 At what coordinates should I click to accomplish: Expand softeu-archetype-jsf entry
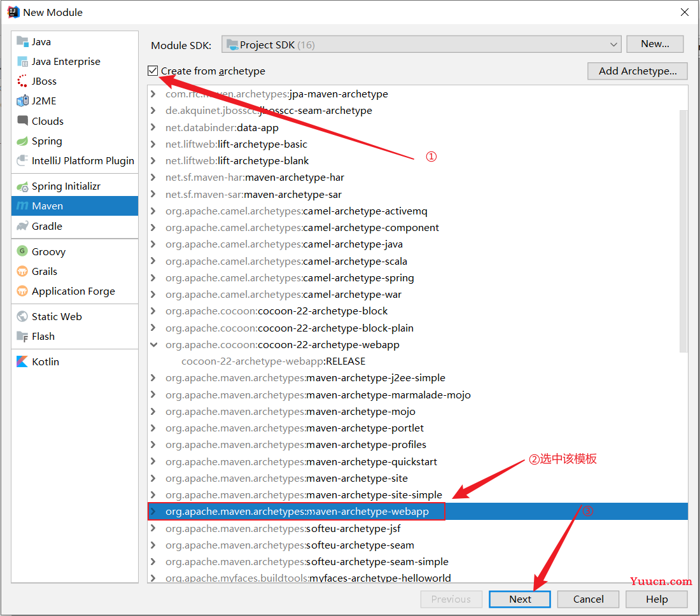pos(153,528)
